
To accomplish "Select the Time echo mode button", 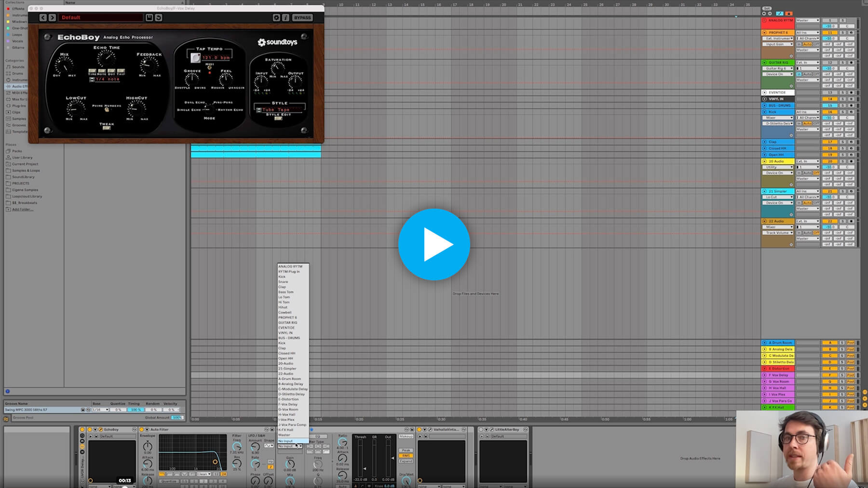I will (92, 70).
